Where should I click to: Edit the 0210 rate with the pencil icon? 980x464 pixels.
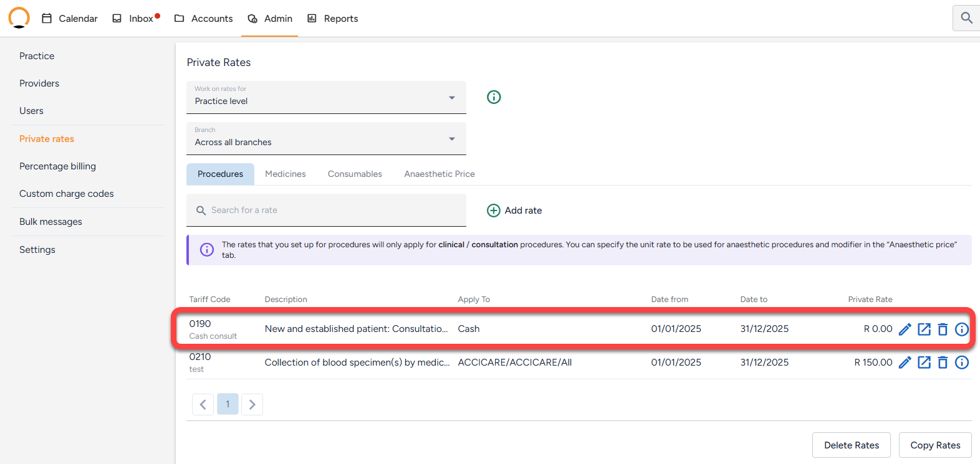[905, 362]
